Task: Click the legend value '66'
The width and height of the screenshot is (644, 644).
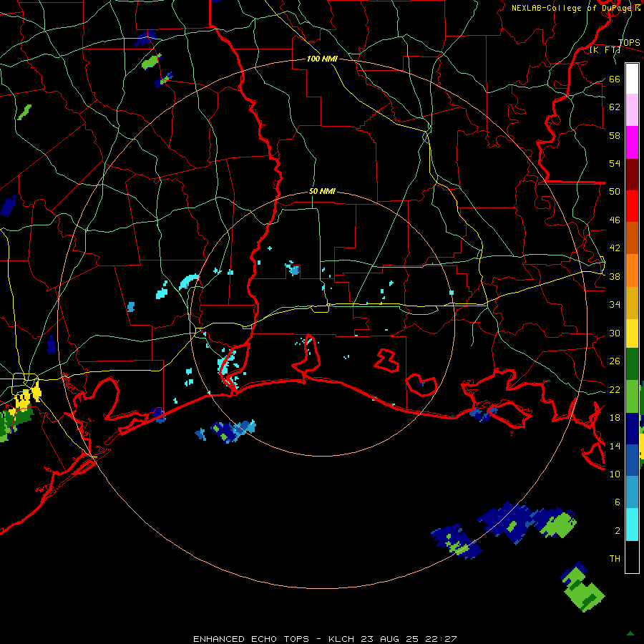Action: pyautogui.click(x=615, y=79)
